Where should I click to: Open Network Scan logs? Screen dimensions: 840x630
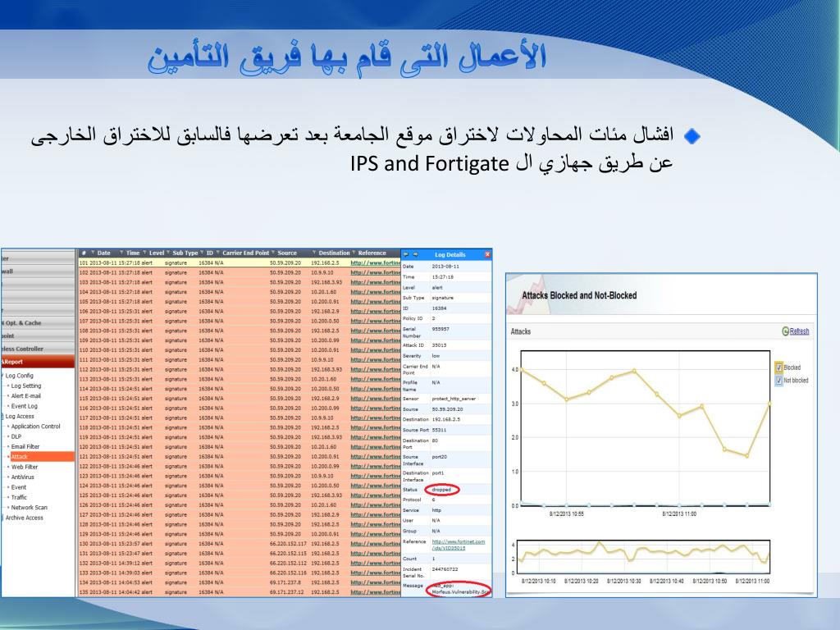pyautogui.click(x=30, y=507)
